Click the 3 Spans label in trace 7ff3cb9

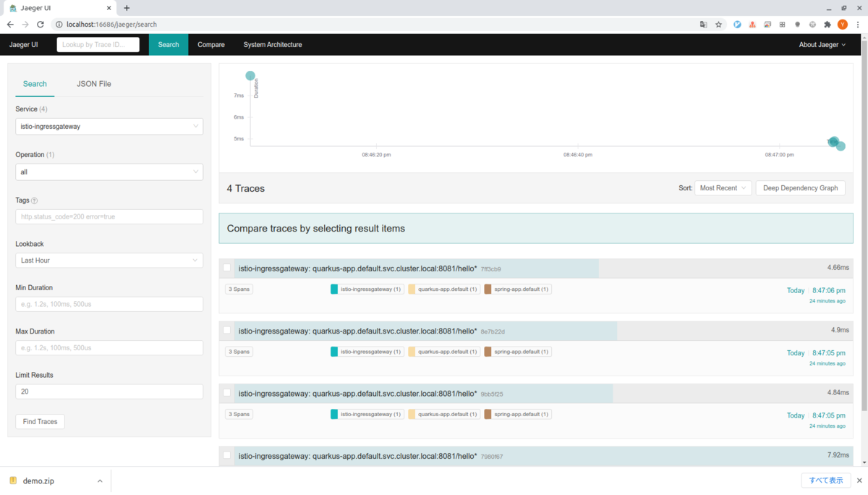click(x=239, y=289)
